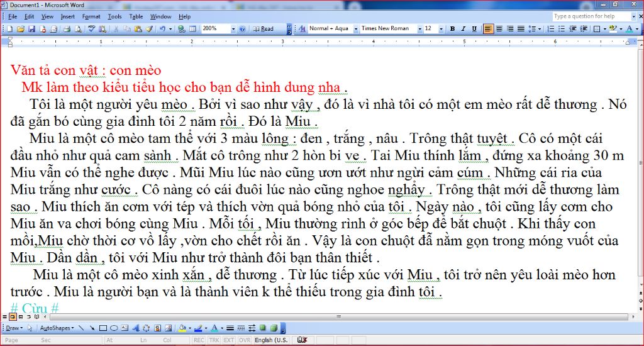Open 3-D Style options
Viewport: 644px width, 346px height.
(x=274, y=328)
